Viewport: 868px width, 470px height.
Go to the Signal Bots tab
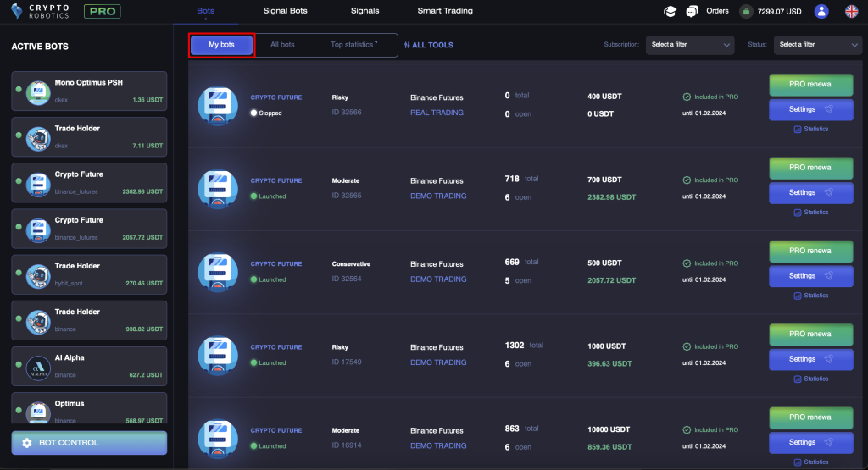coord(285,10)
